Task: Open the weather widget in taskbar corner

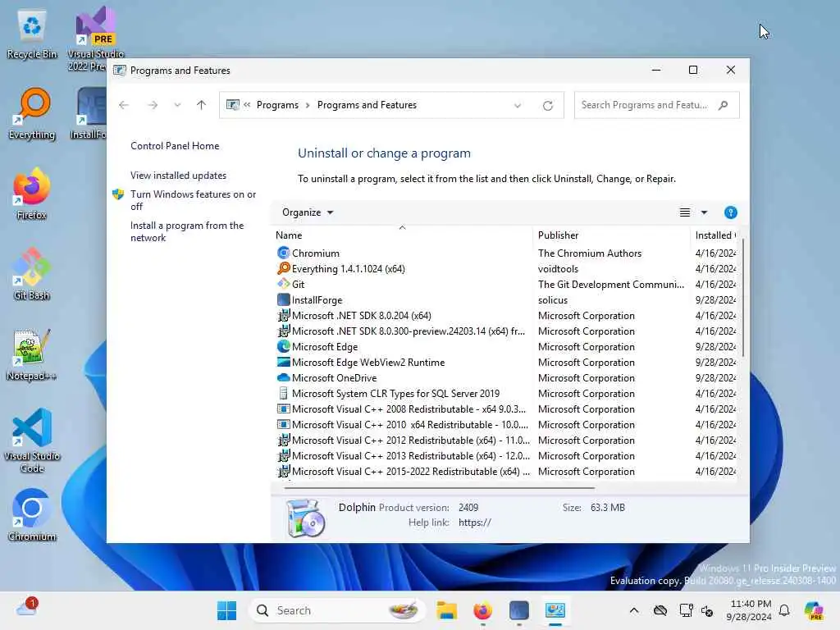Action: click(x=27, y=608)
